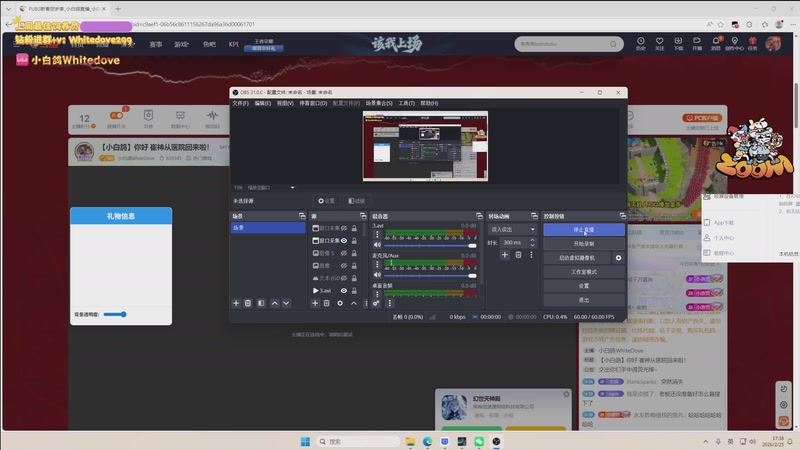Screen dimensions: 800x450
Task: Open the 文件(F) menu in OBS
Action: pyautogui.click(x=240, y=103)
